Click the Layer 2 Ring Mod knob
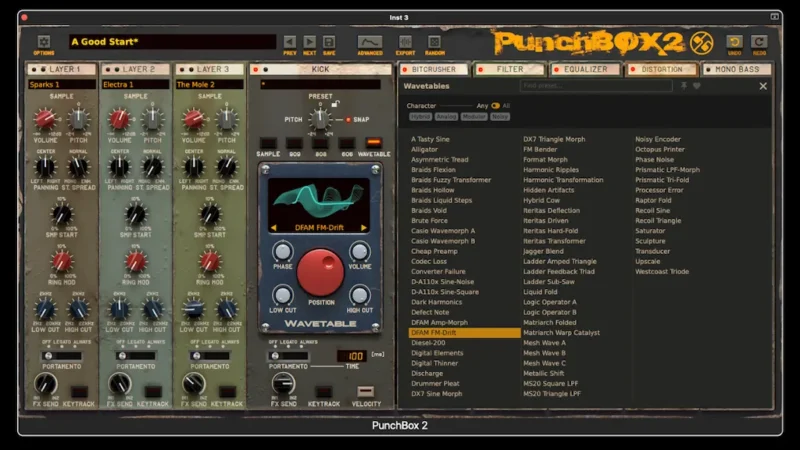Screen dimensions: 800x450 pos(136,262)
